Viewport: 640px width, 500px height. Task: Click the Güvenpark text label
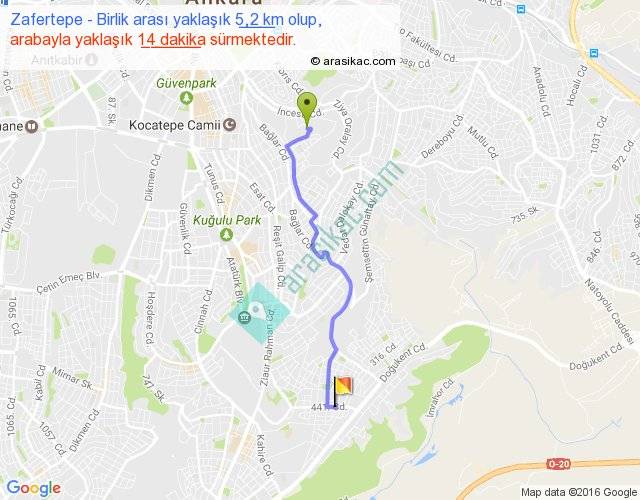click(186, 83)
